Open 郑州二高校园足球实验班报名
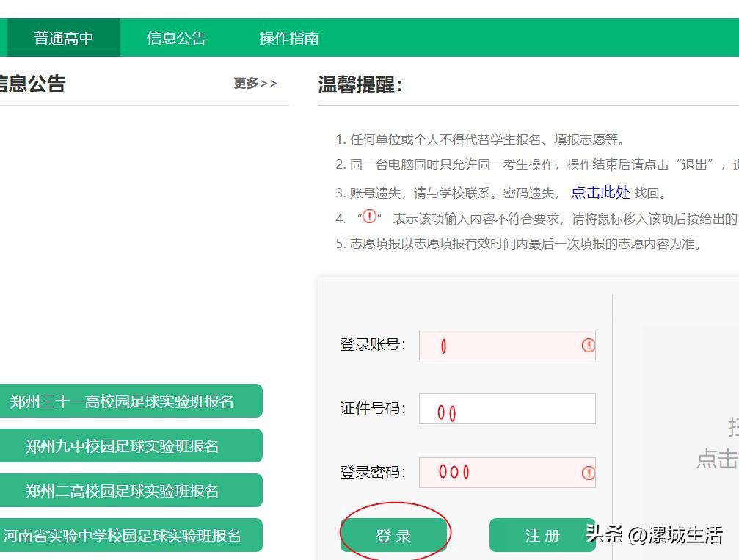The width and height of the screenshot is (739, 560). tap(123, 491)
